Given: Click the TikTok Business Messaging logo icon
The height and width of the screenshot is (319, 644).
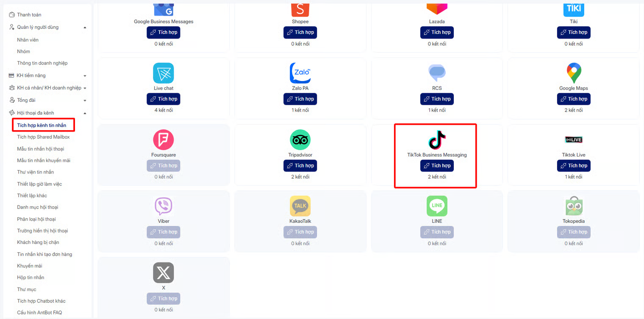Looking at the screenshot, I should coord(437,140).
